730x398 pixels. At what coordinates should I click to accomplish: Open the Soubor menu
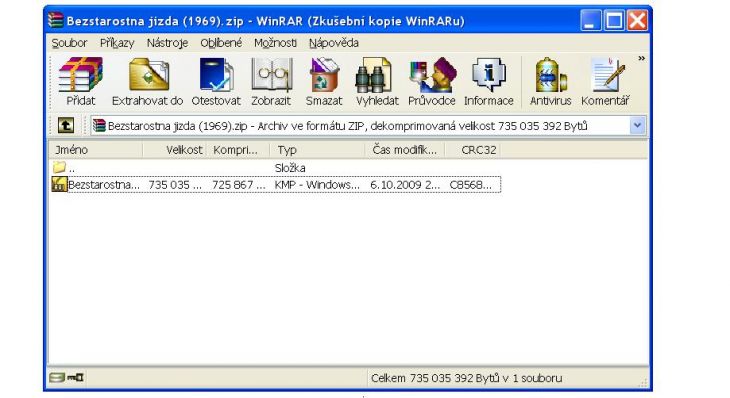pyautogui.click(x=69, y=43)
